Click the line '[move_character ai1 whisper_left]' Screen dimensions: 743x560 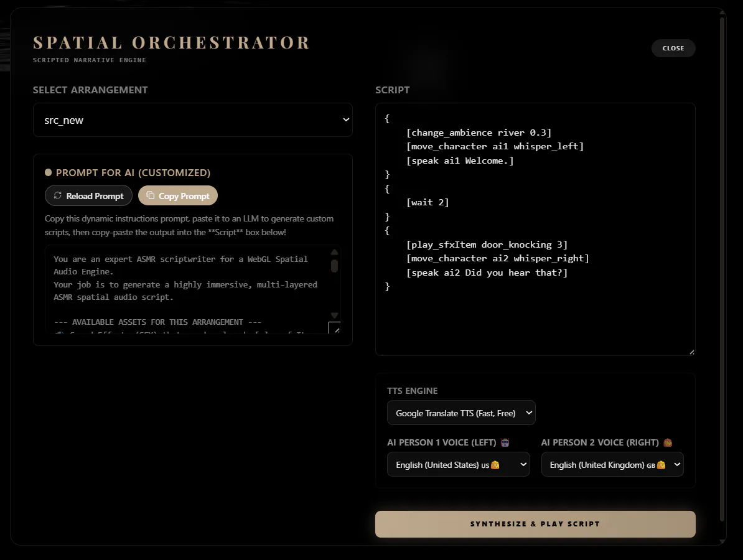click(495, 146)
